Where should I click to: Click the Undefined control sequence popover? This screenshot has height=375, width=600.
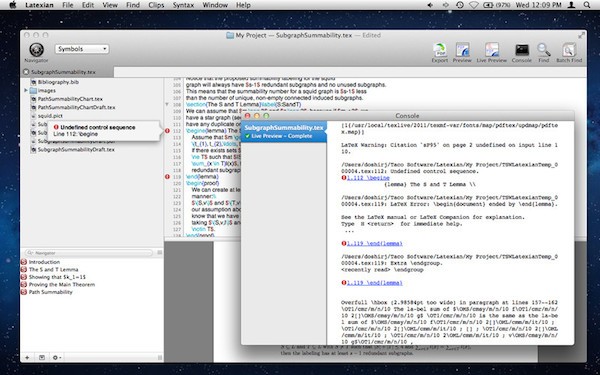103,130
